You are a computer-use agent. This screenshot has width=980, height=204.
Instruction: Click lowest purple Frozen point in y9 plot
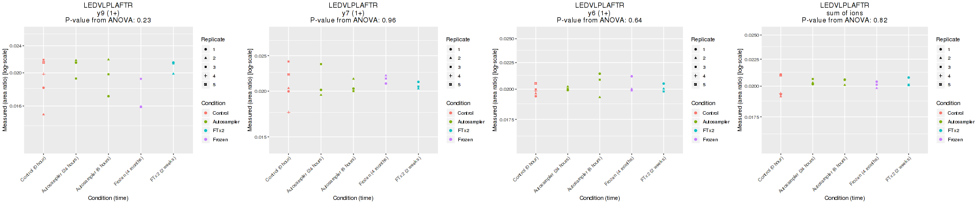(141, 107)
